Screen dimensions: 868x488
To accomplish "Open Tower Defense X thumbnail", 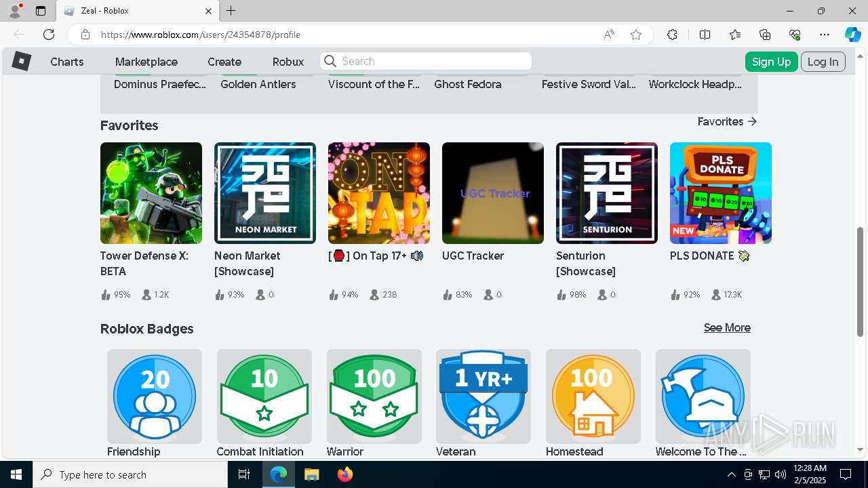I will 151,193.
